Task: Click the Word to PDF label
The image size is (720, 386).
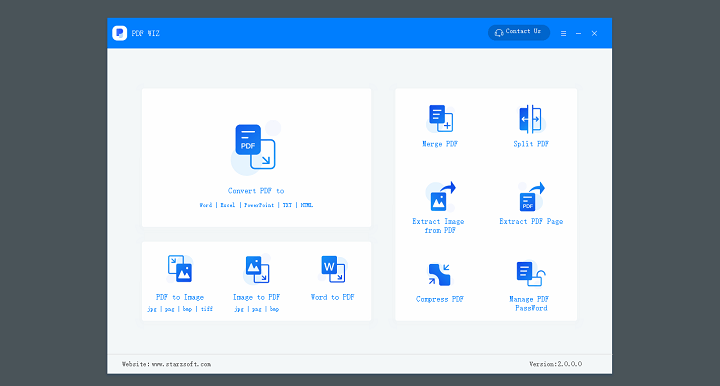Action: (332, 297)
